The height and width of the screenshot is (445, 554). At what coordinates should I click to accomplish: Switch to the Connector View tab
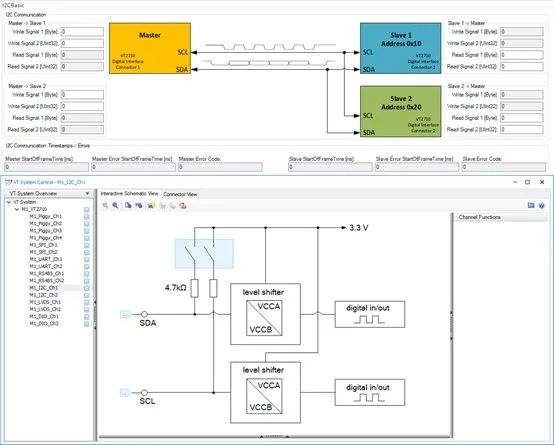180,194
